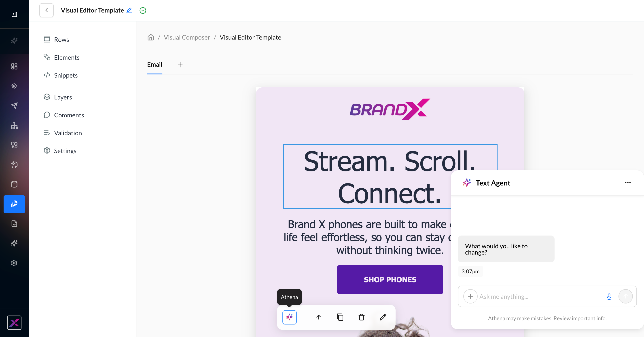Select the Email tab

point(155,64)
